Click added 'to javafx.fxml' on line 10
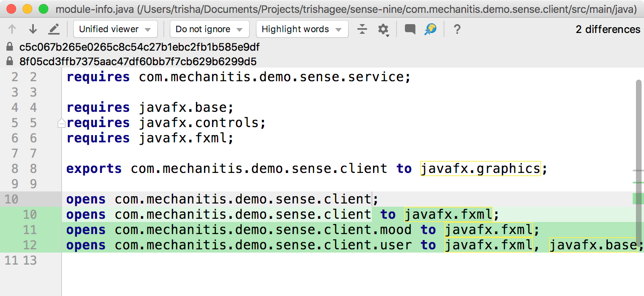Image resolution: width=644 pixels, height=296 pixels. pos(436,214)
